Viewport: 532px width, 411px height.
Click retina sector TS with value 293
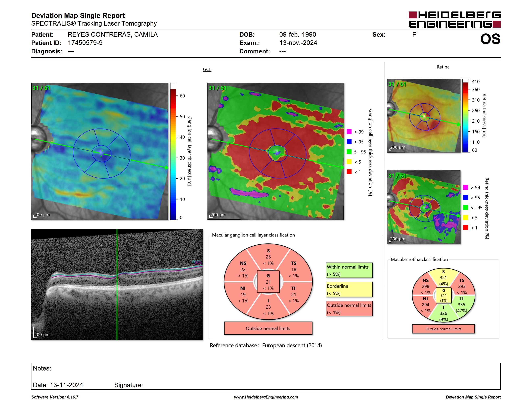pyautogui.click(x=462, y=286)
